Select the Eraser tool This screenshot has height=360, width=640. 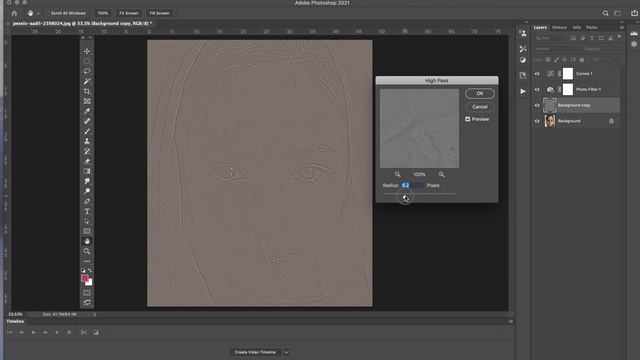87,161
